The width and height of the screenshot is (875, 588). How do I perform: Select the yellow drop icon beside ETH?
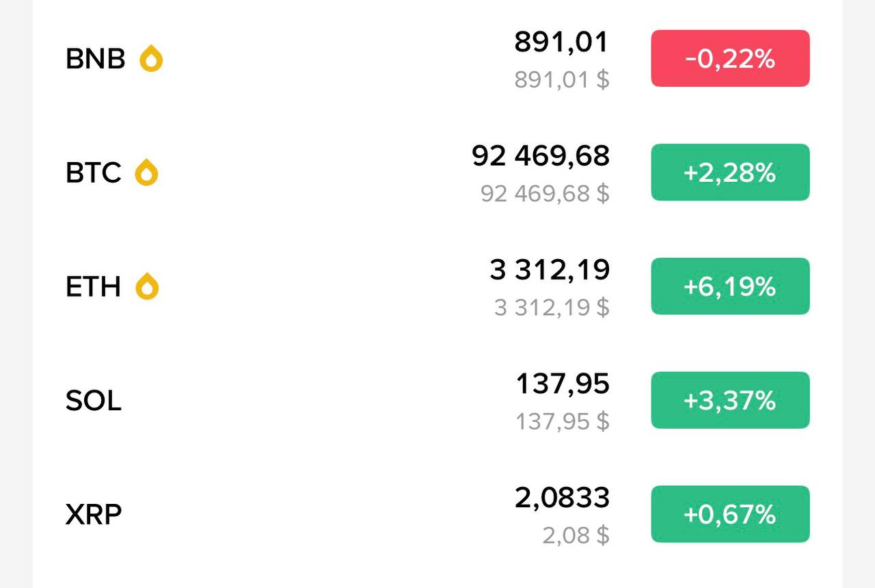point(147,286)
